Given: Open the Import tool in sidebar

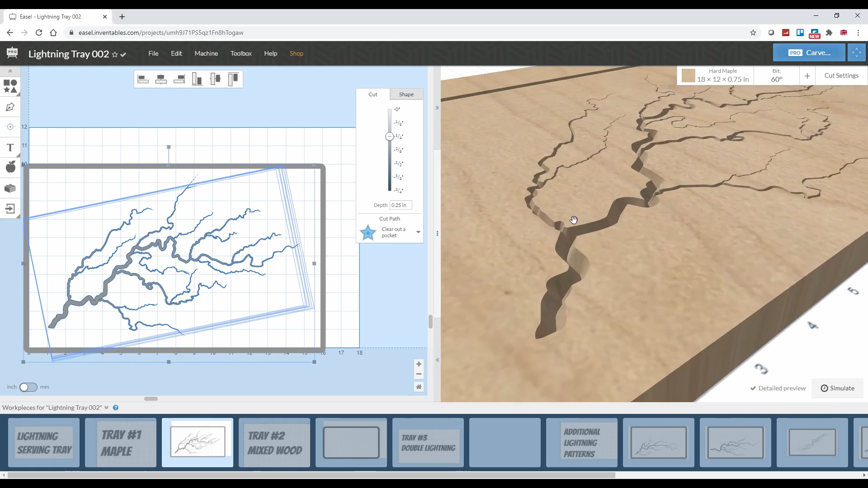Looking at the screenshot, I should click(10, 208).
